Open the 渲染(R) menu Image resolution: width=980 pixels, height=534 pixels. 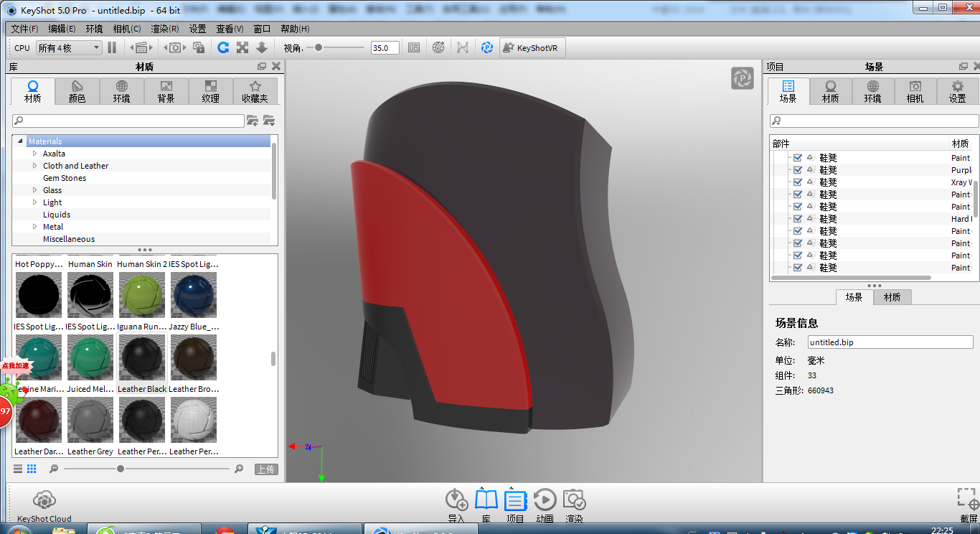click(x=164, y=29)
